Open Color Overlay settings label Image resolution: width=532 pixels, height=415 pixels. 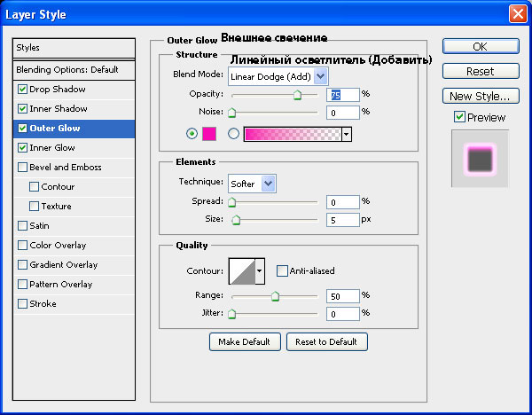58,246
